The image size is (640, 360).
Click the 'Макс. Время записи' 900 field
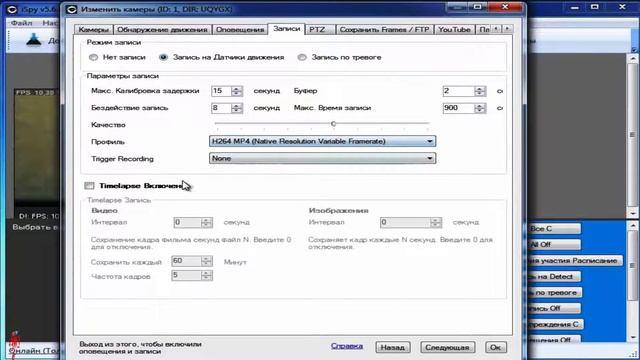pos(459,108)
